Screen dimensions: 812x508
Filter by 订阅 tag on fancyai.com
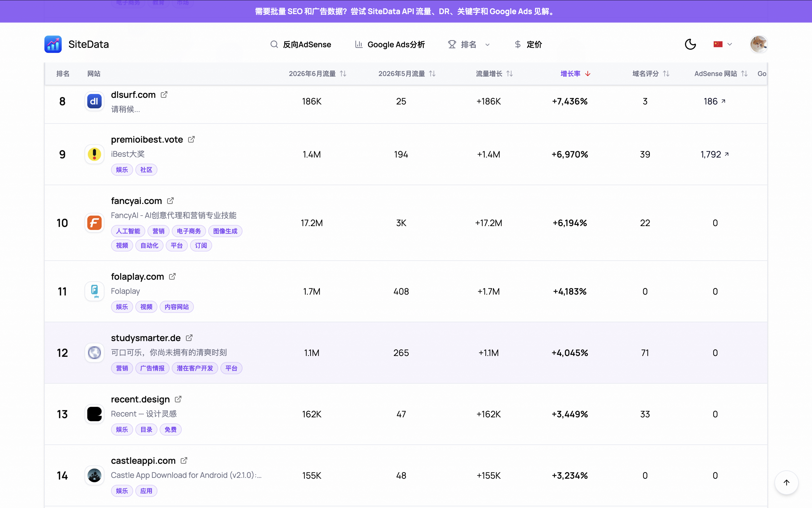click(x=201, y=246)
